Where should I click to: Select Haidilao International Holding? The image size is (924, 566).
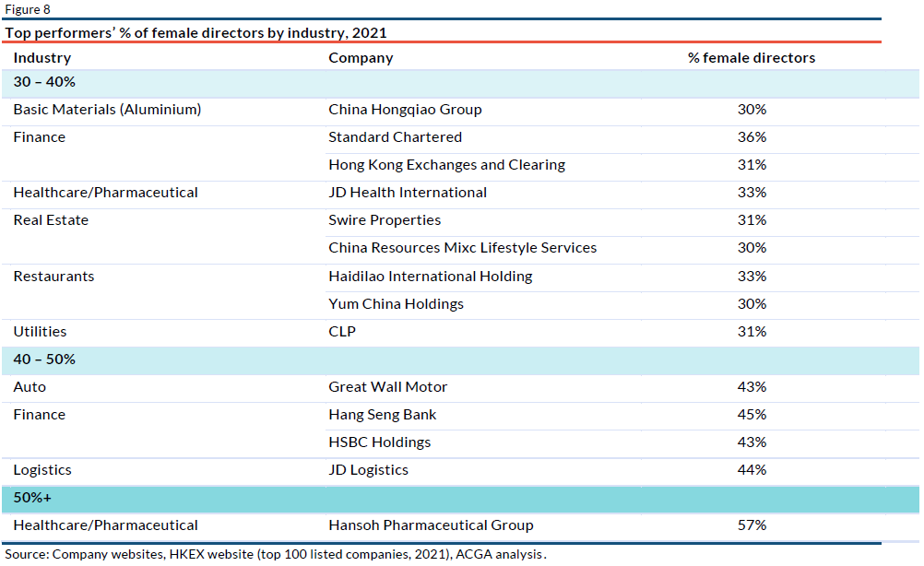[x=430, y=277]
